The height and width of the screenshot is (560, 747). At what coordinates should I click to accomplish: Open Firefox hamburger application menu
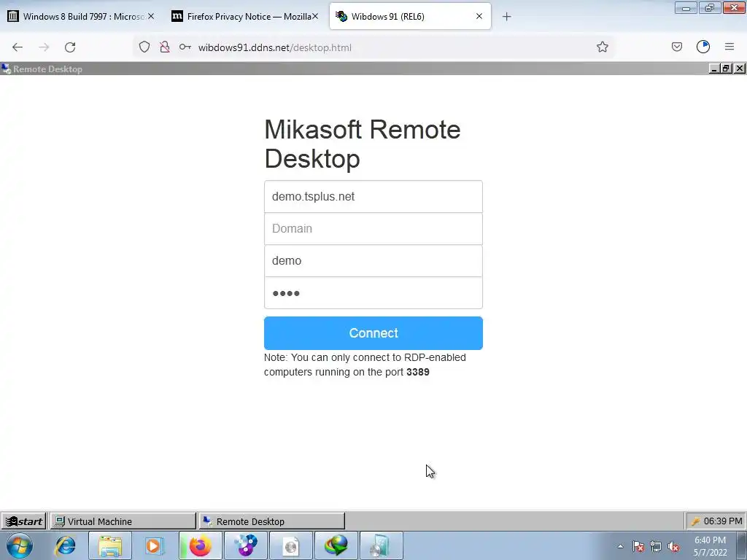729,47
